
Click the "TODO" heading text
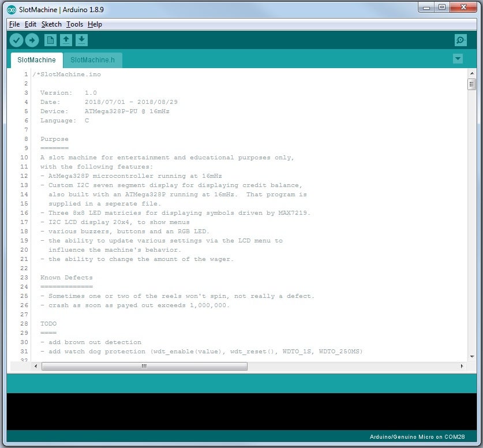point(48,324)
